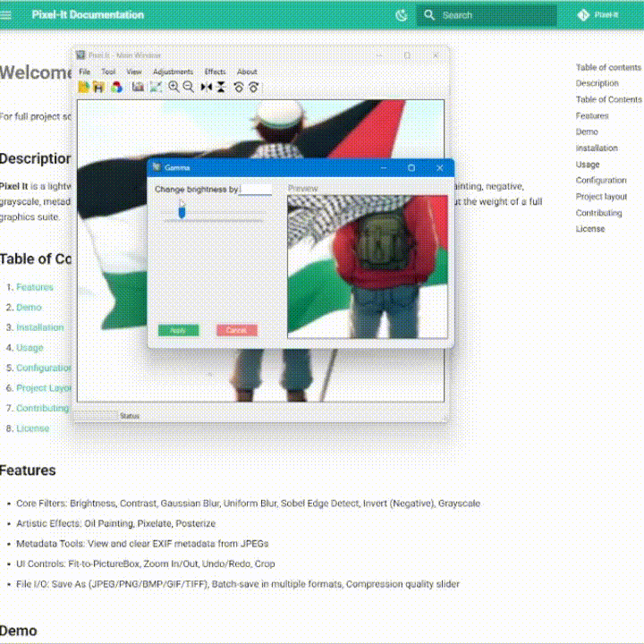Select Usage in right sidebar
Screen dimensions: 644x644
(x=588, y=165)
